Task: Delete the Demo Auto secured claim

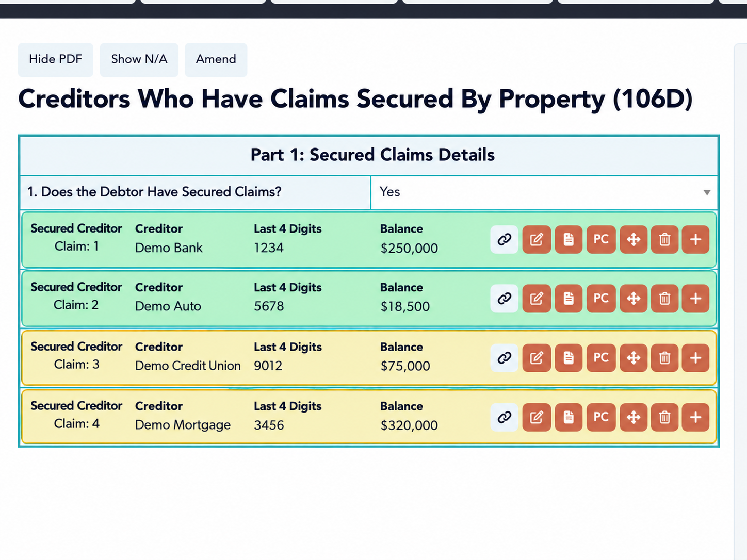Action: click(x=664, y=299)
